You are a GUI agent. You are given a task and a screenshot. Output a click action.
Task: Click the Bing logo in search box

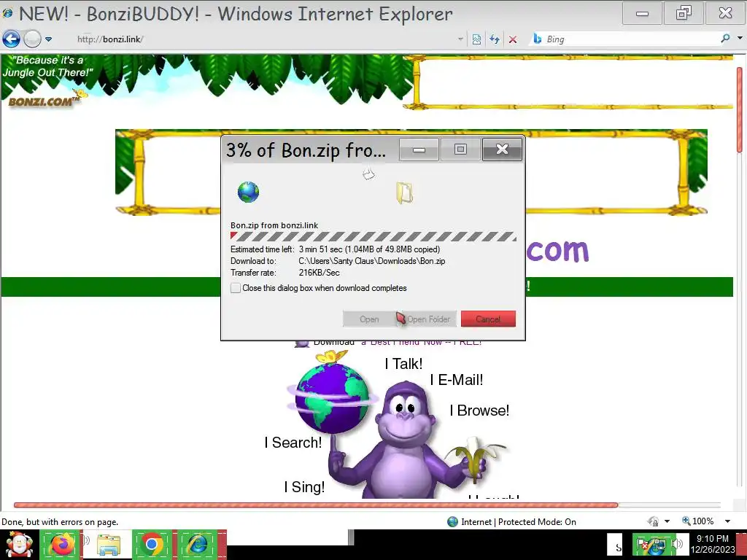[x=538, y=39]
